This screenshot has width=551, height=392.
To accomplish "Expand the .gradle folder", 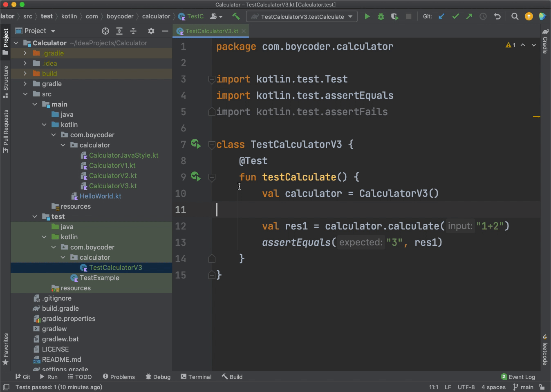I will [x=25, y=53].
